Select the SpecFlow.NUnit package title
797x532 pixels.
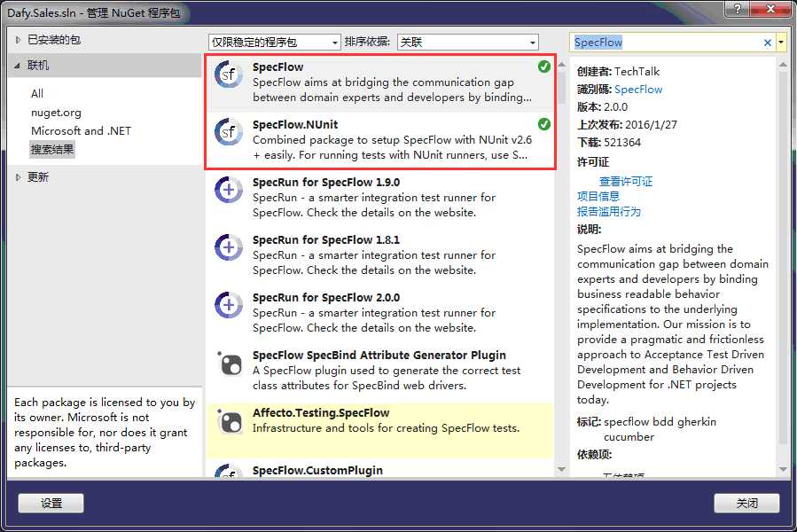click(x=295, y=125)
